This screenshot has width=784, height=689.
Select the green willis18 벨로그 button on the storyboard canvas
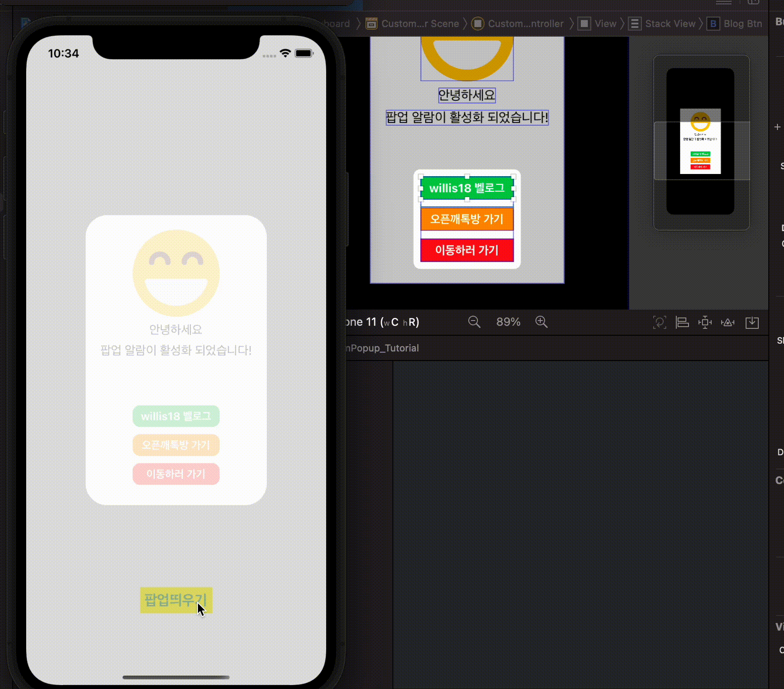(467, 188)
